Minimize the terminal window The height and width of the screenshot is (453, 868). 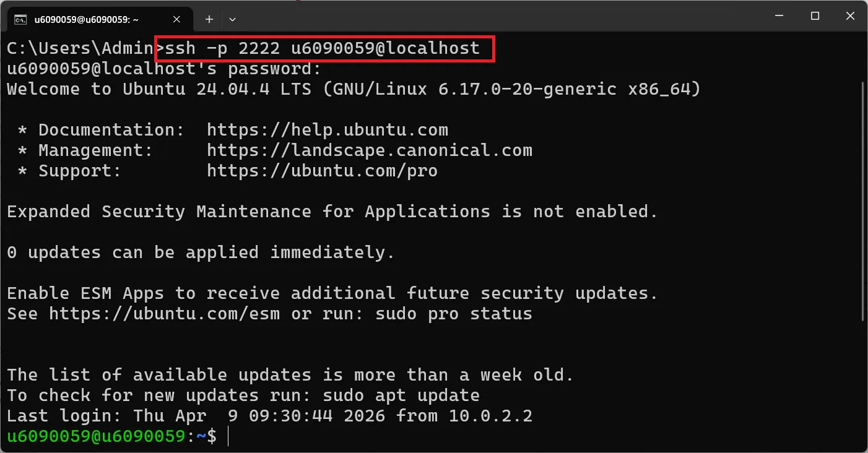pos(779,15)
